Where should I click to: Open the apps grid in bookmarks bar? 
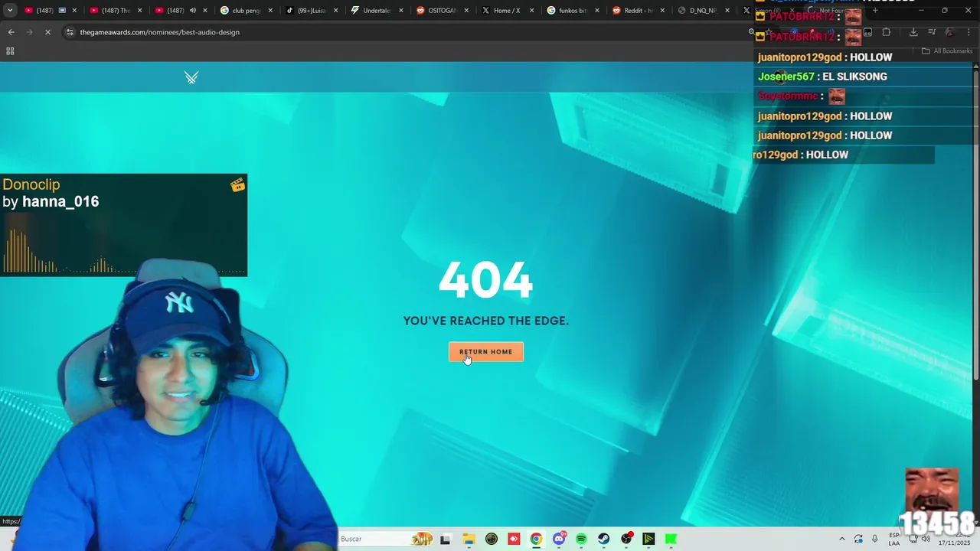[x=10, y=51]
